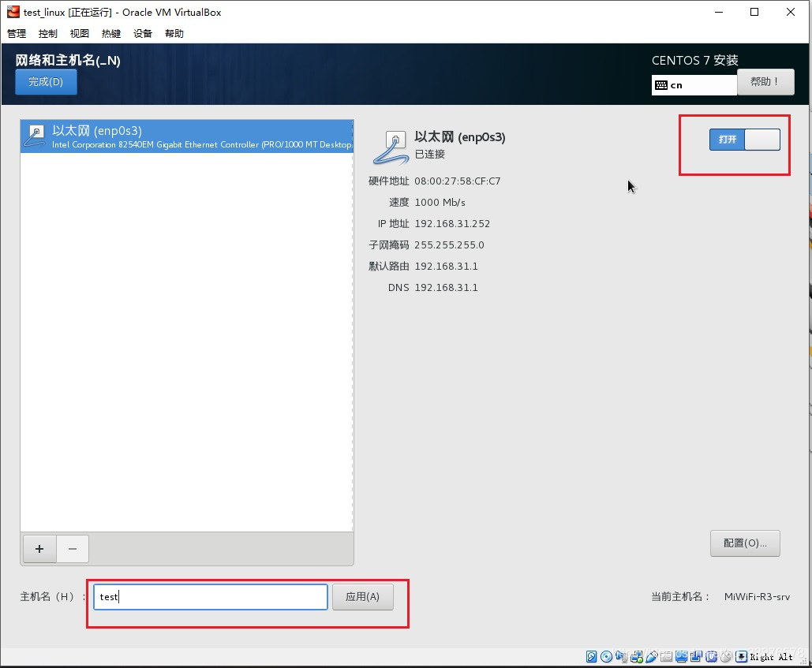Click the IP address 192.168.31.252
Screen dimensions: 812x668
[452, 223]
